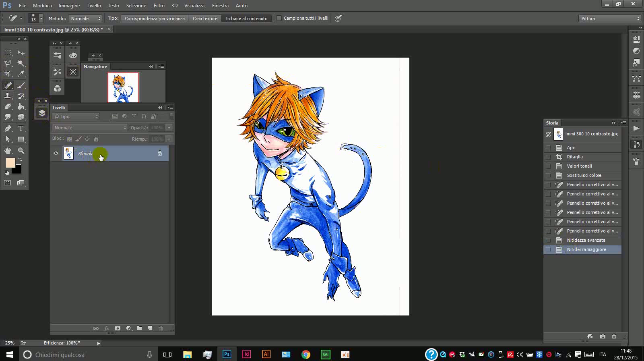Toggle lock position for layer
The height and width of the screenshot is (361, 644).
click(x=87, y=139)
